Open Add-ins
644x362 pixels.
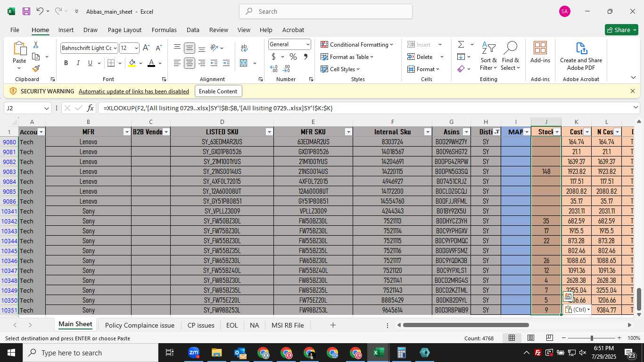(540, 52)
